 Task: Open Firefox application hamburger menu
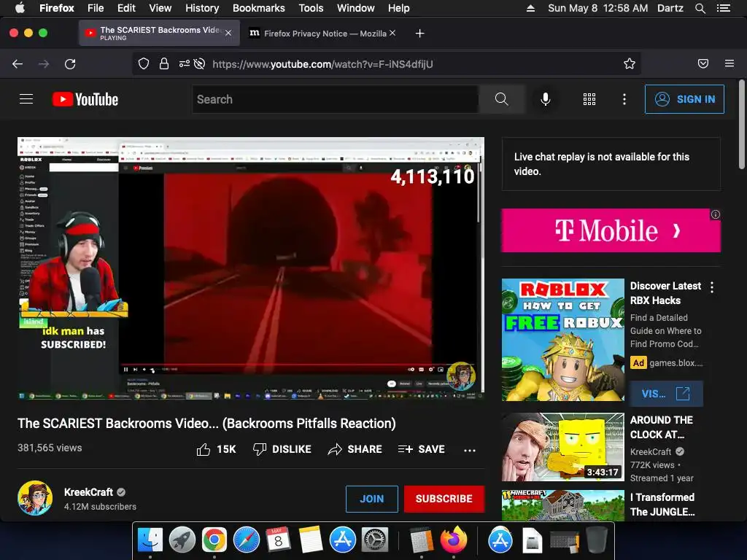[x=729, y=64]
